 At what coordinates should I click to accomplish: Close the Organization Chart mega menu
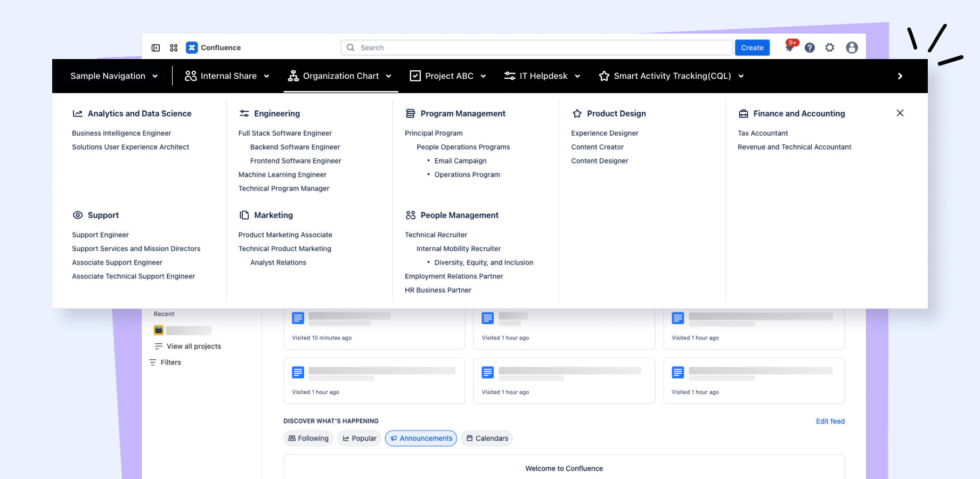(x=900, y=113)
